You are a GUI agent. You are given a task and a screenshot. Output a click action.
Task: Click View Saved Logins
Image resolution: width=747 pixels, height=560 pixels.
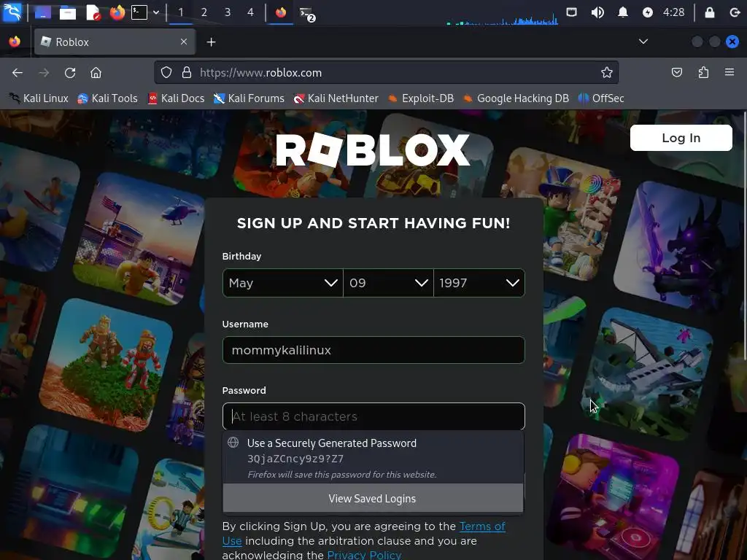[x=373, y=498]
